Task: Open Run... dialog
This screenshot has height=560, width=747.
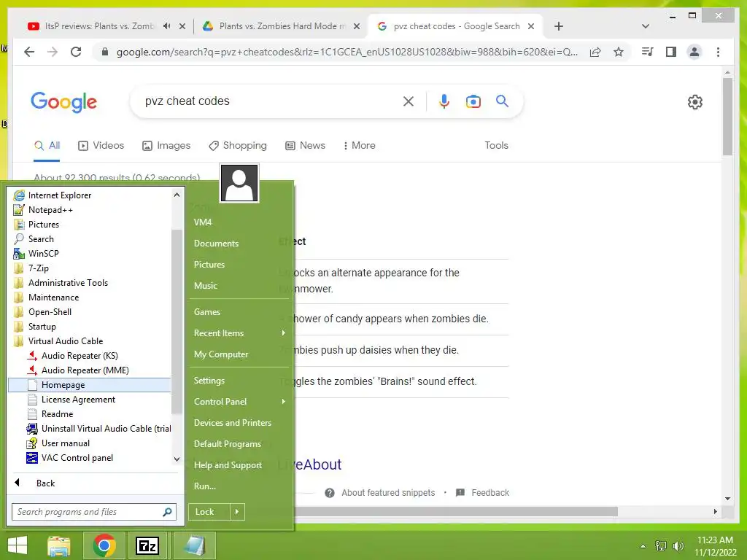Action: coord(239,486)
